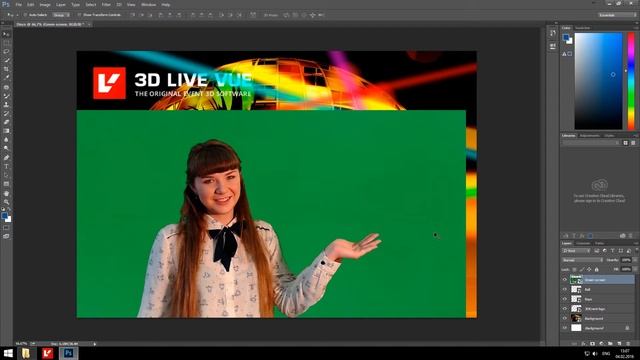Open the Essentials workspace dropdown
Screen dimensions: 640x360
click(x=617, y=15)
